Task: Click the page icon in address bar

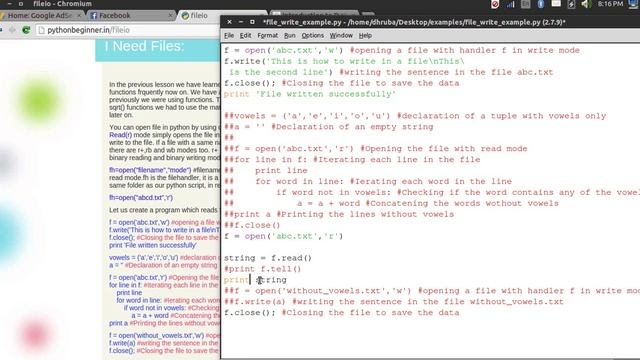Action: coord(41,30)
